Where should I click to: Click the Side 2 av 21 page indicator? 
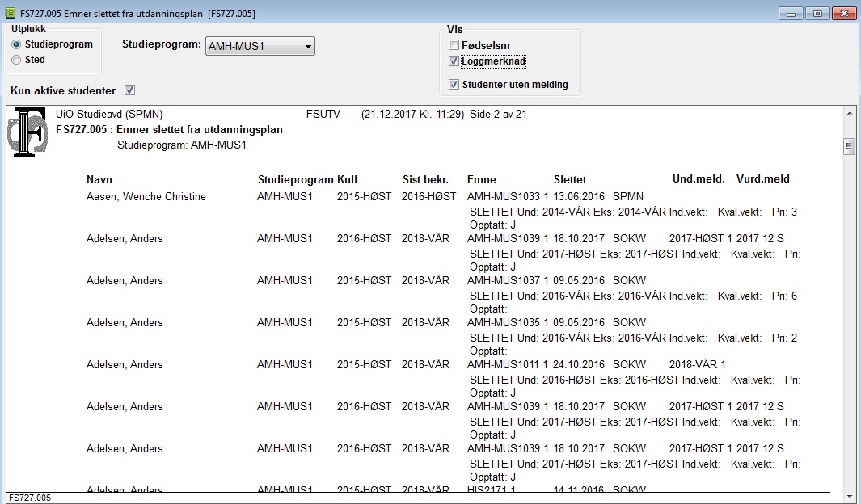coord(498,114)
